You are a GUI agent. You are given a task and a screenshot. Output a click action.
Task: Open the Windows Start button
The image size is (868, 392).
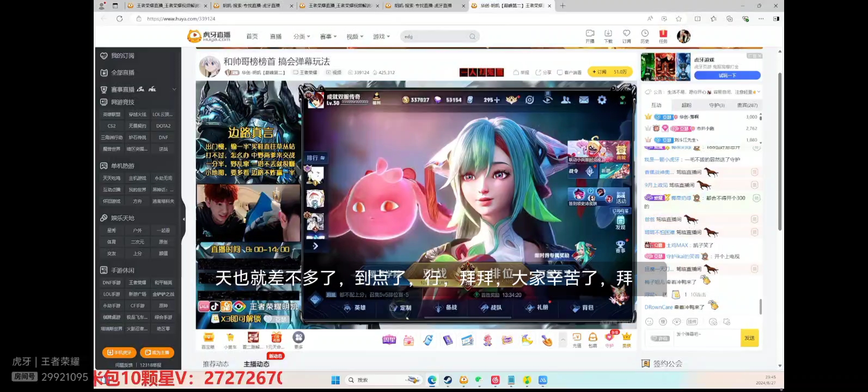[335, 380]
